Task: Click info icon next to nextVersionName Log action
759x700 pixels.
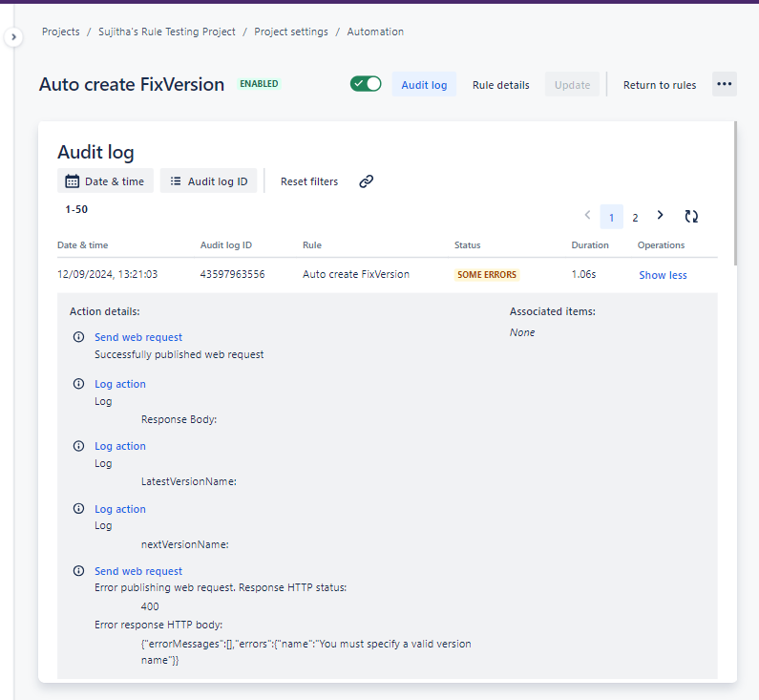Action: 78,509
